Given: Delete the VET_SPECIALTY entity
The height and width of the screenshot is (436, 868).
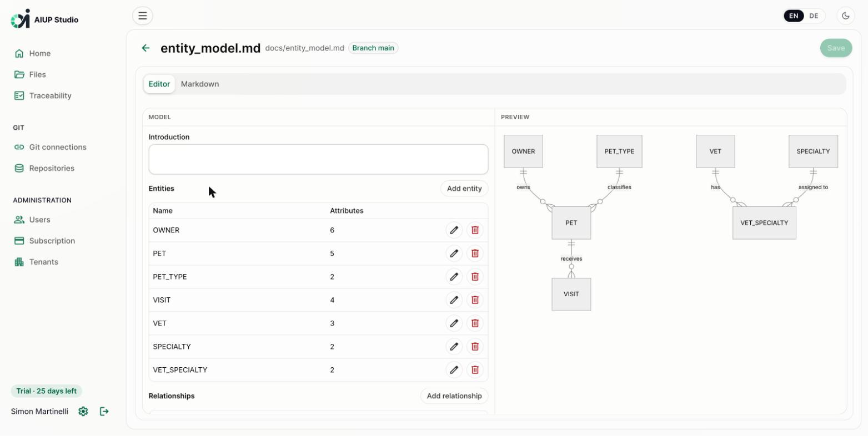Looking at the screenshot, I should tap(475, 370).
